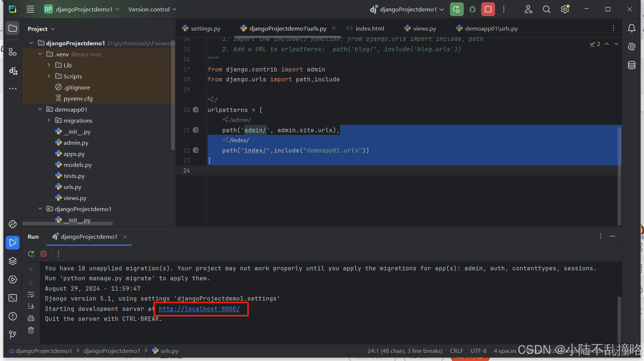Stop process in Run panel toolbar
Viewport: 644px width, 361px height.
43,254
